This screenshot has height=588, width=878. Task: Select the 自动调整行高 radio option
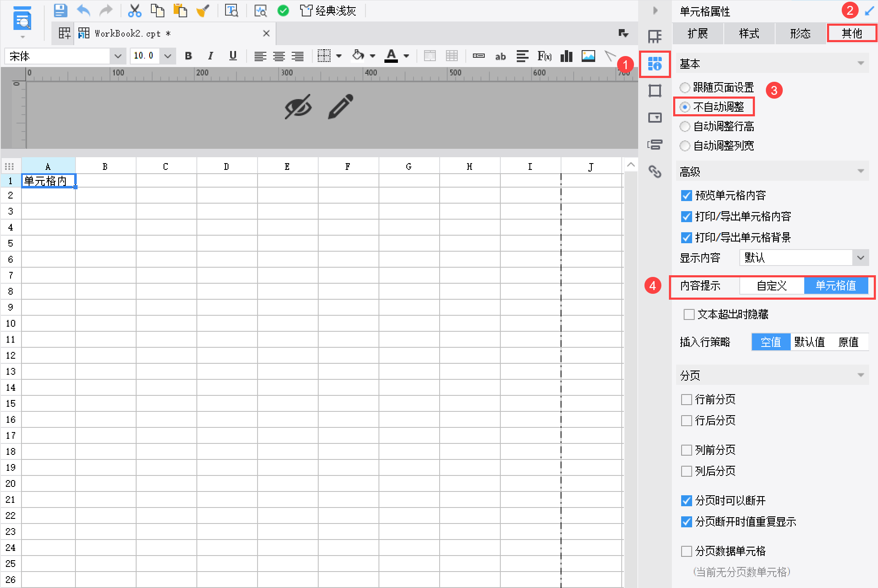(x=685, y=126)
